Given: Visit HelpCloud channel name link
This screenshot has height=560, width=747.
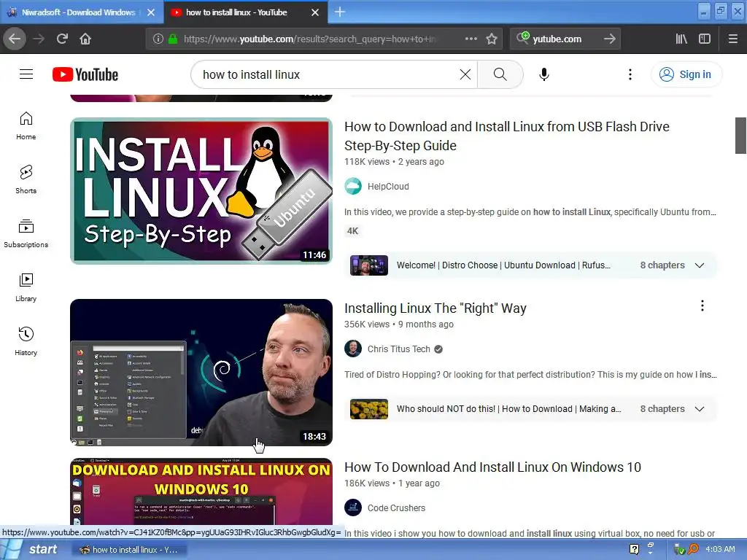Looking at the screenshot, I should click(x=388, y=186).
